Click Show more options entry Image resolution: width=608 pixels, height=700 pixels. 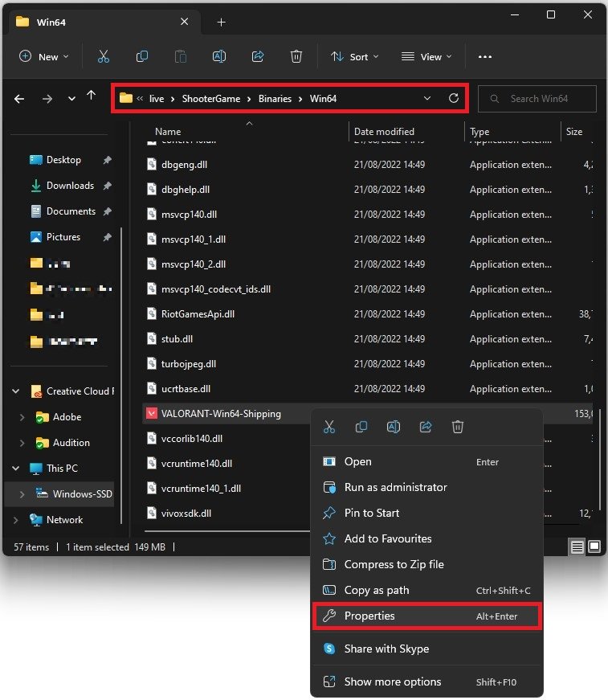coord(392,682)
